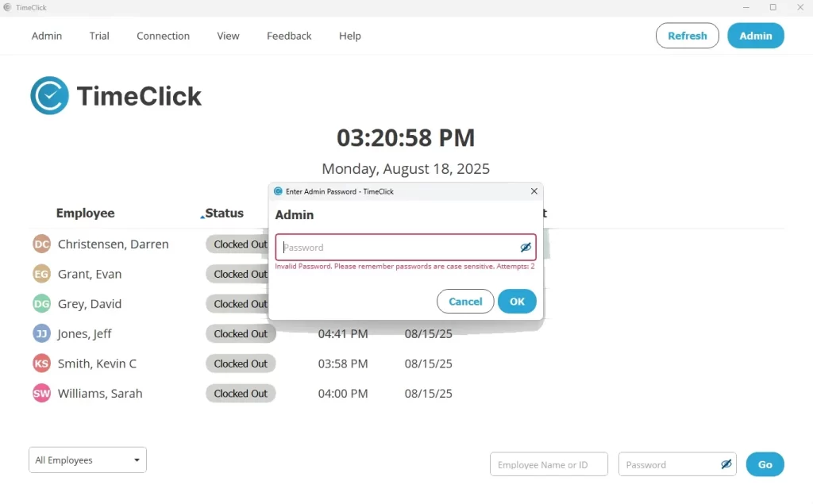Open the All Employees dropdown
This screenshot has width=813, height=504.
pos(87,460)
